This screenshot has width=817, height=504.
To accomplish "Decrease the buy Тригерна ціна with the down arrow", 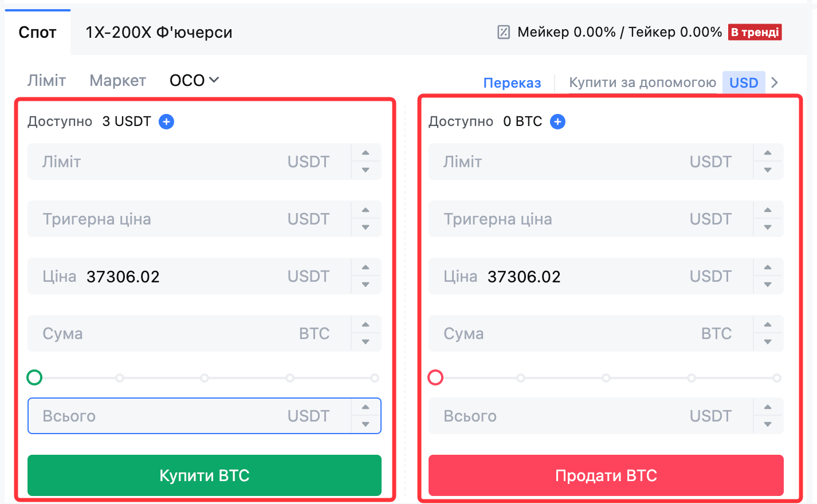I will (366, 227).
